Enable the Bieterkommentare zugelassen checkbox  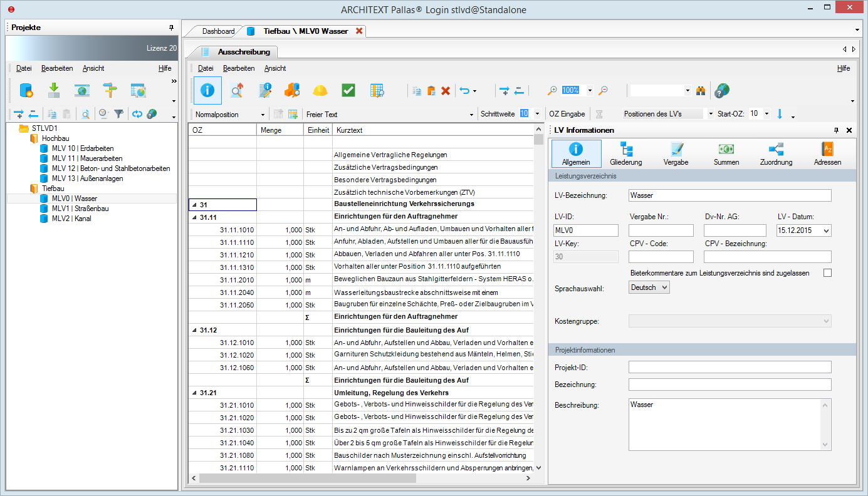click(x=827, y=273)
